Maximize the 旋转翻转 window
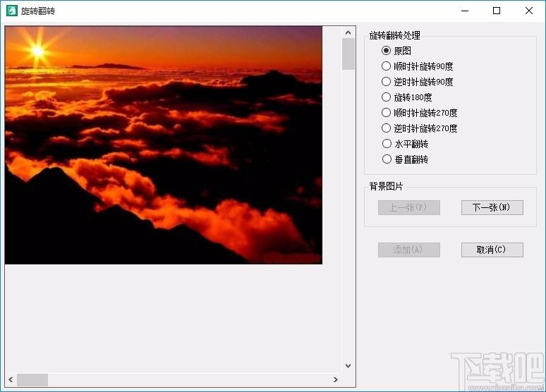 (497, 11)
